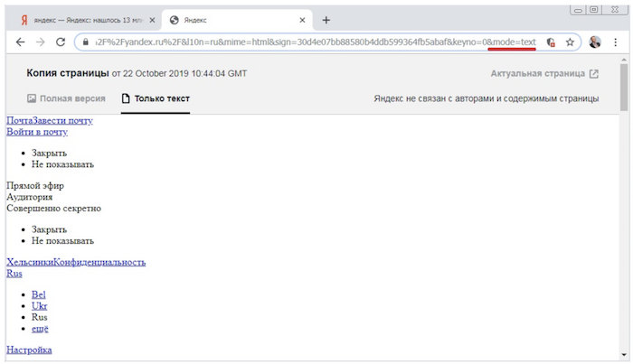Open the Войти в почту link
The width and height of the screenshot is (633, 364).
pos(37,132)
